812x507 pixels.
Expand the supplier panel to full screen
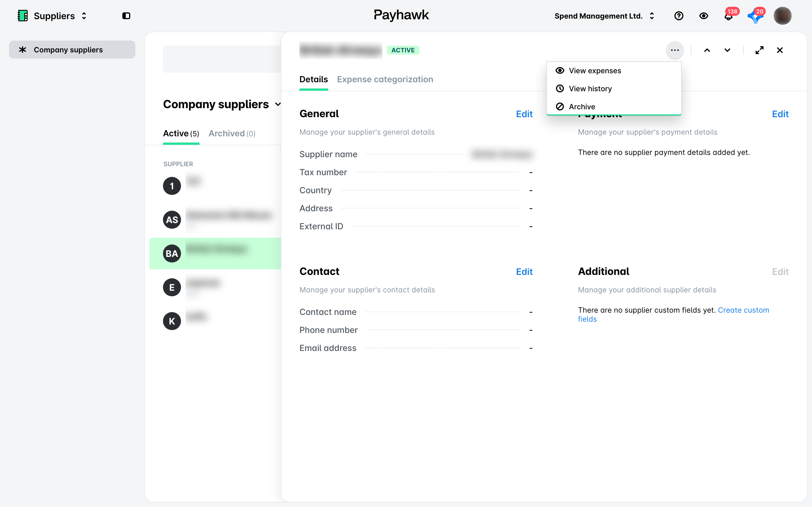759,50
